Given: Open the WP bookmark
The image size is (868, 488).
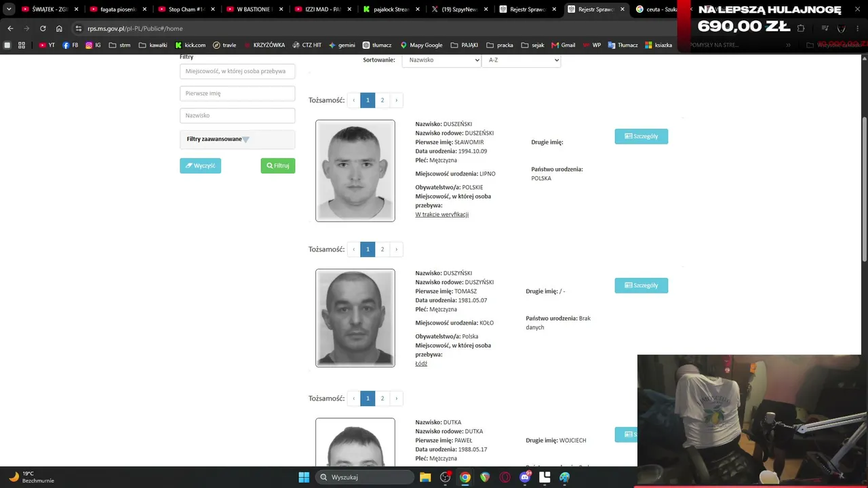Looking at the screenshot, I should pos(592,45).
